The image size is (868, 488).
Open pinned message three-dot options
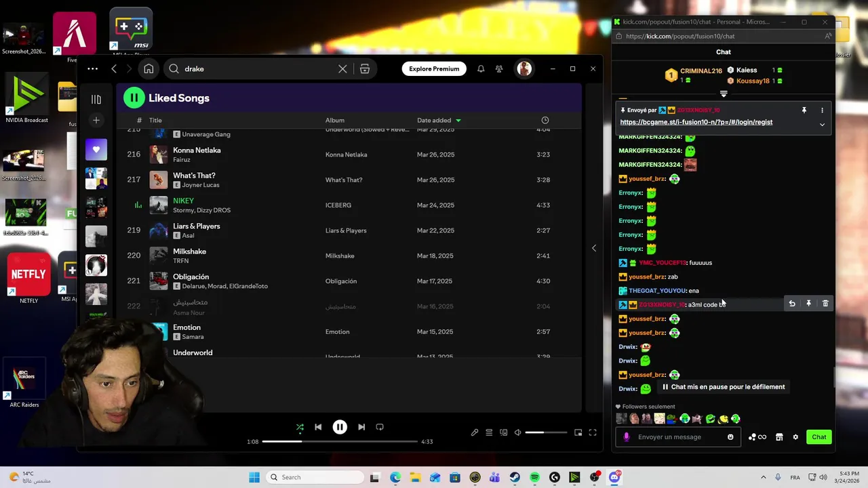point(822,110)
